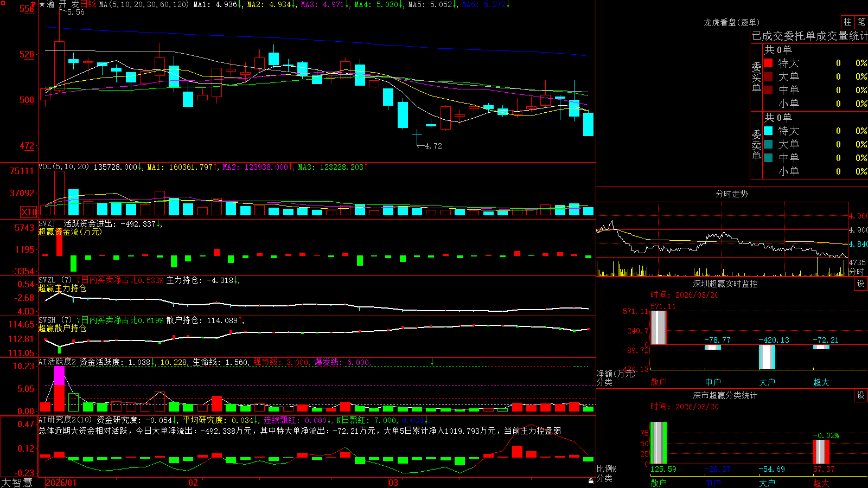Click the VOL(5,10,20) indicator label

point(63,167)
